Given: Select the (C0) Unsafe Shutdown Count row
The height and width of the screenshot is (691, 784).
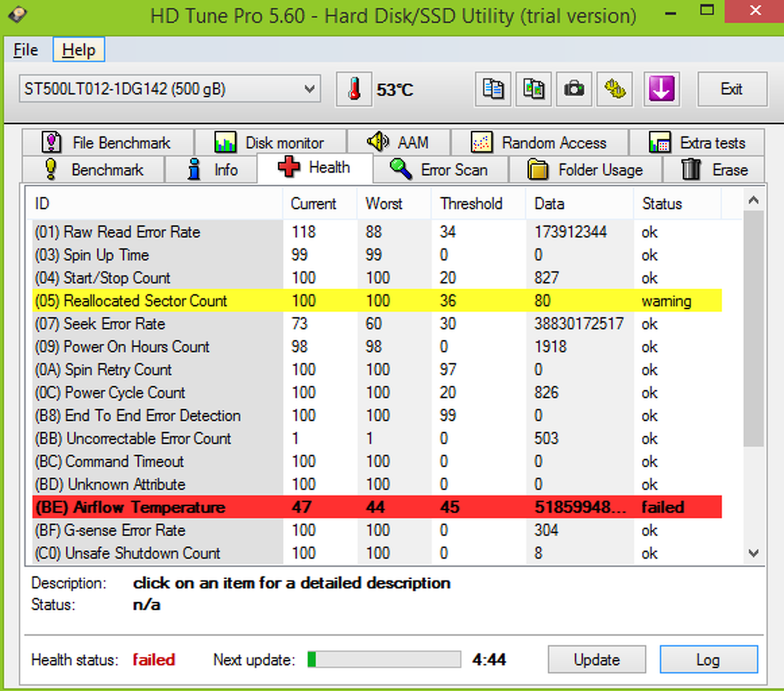Looking at the screenshot, I should pos(377,553).
